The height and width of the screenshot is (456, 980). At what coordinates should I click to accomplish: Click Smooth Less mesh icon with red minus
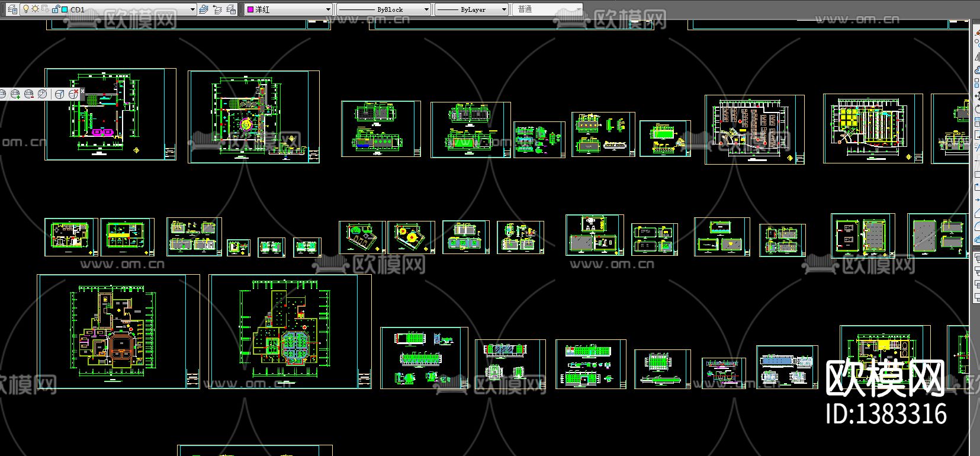(29, 94)
